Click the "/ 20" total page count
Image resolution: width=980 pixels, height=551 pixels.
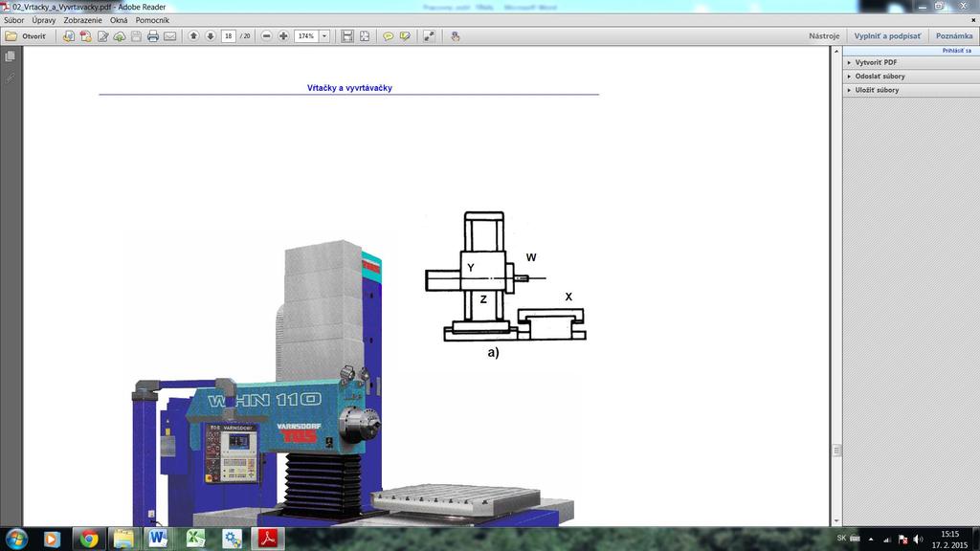pyautogui.click(x=246, y=36)
